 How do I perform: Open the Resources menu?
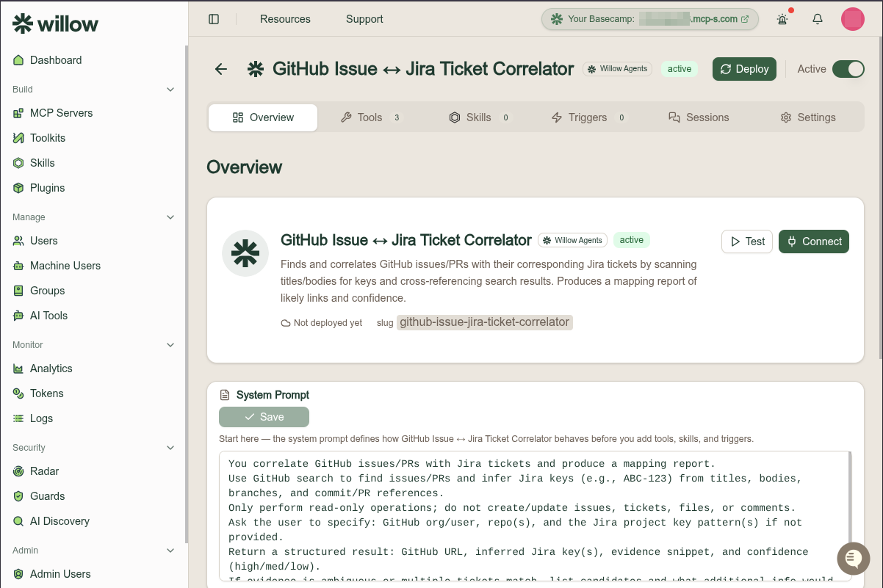click(x=285, y=19)
